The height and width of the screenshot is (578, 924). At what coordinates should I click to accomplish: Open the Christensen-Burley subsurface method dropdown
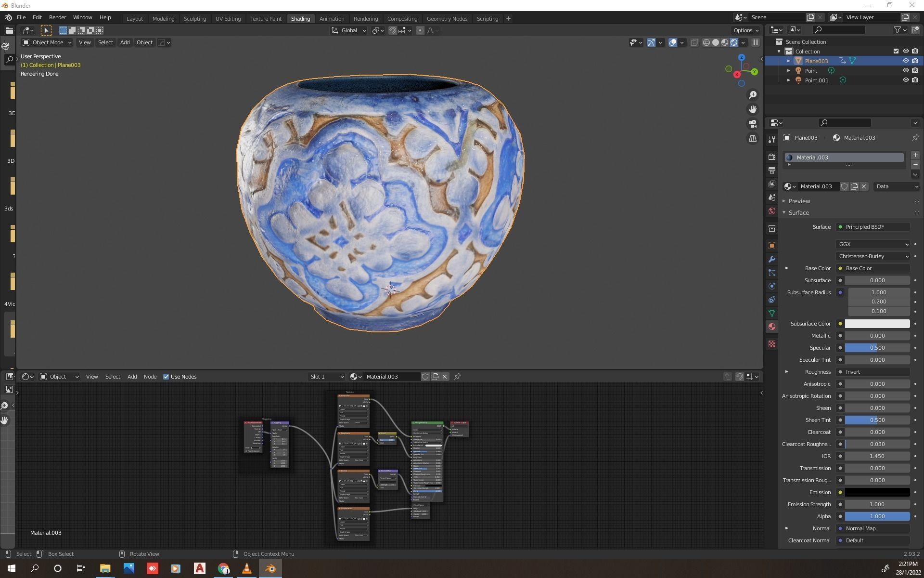[873, 256]
